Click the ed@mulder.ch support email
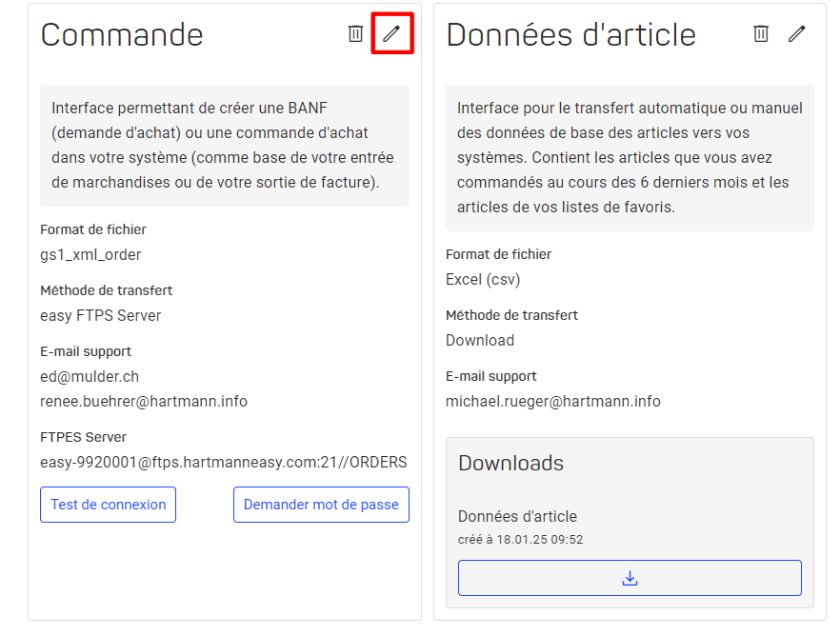 (x=90, y=377)
